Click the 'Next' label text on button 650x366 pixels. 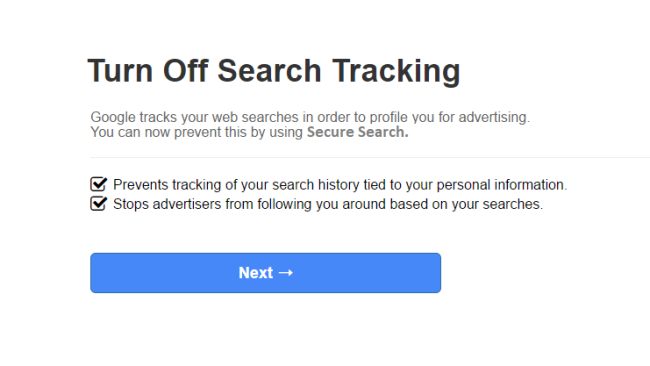click(256, 273)
